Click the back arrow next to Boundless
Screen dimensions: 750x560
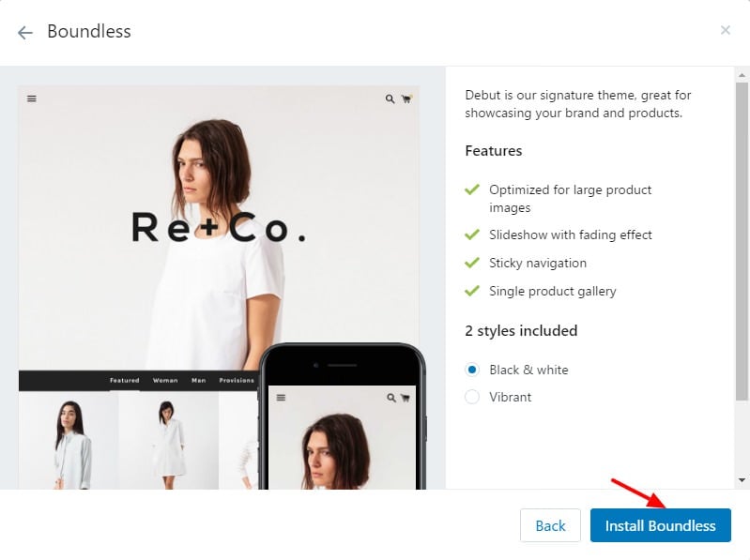[x=24, y=33]
